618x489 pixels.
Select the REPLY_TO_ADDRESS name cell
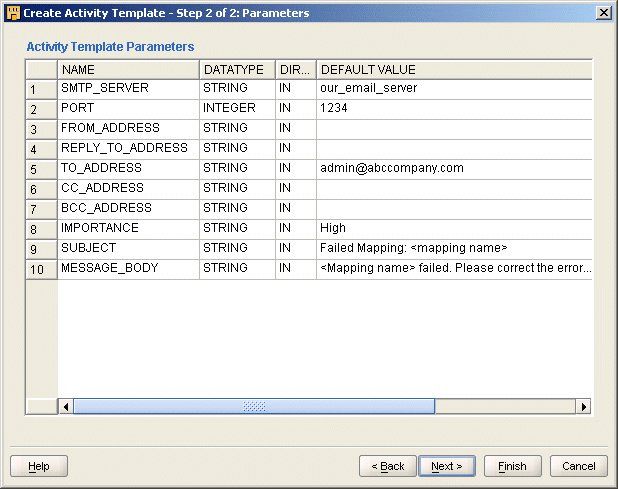click(128, 149)
